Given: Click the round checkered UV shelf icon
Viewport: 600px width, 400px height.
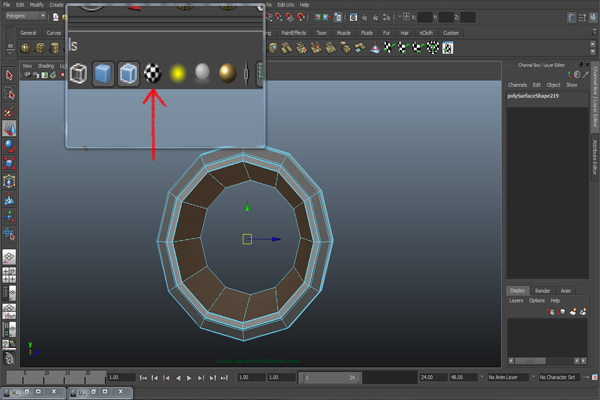Looking at the screenshot, I should point(433,48).
